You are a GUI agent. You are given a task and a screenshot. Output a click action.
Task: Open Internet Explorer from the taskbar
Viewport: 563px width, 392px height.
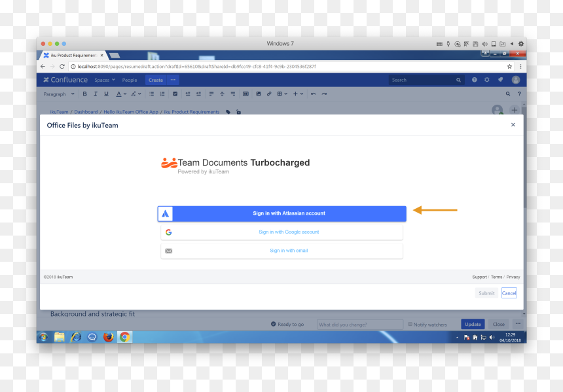click(x=75, y=337)
